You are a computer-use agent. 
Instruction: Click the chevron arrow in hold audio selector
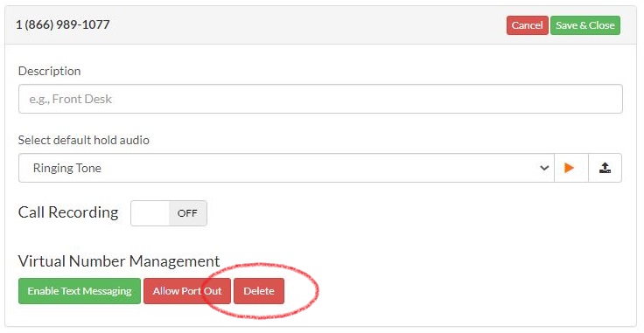[544, 168]
